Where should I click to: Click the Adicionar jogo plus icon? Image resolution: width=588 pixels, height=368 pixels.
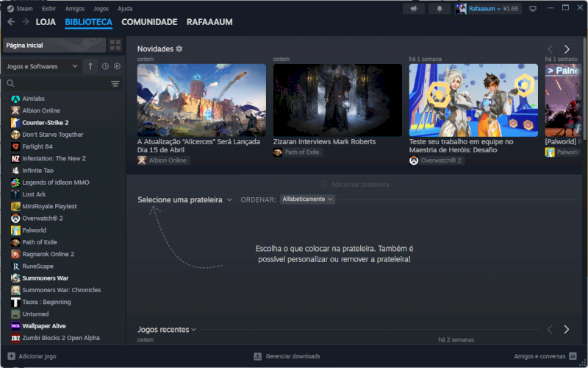[11, 356]
